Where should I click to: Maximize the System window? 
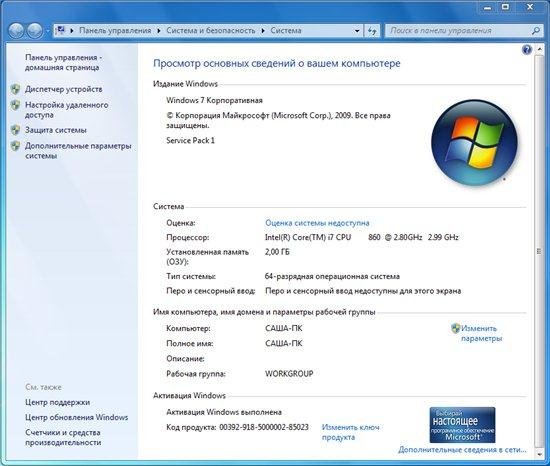coord(505,7)
